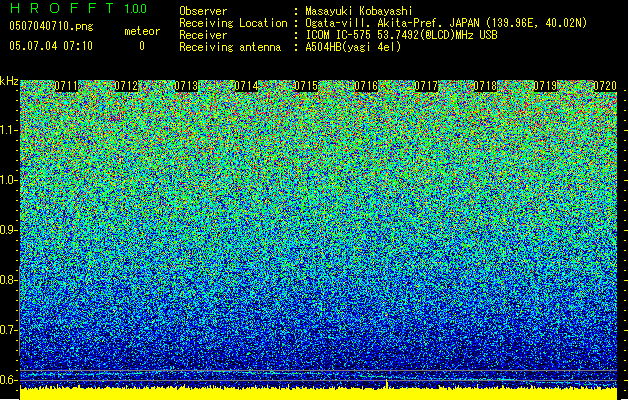The height and width of the screenshot is (400, 629).
Task: Click the A504HB(yagi 4el) antenna text
Action: [353, 47]
